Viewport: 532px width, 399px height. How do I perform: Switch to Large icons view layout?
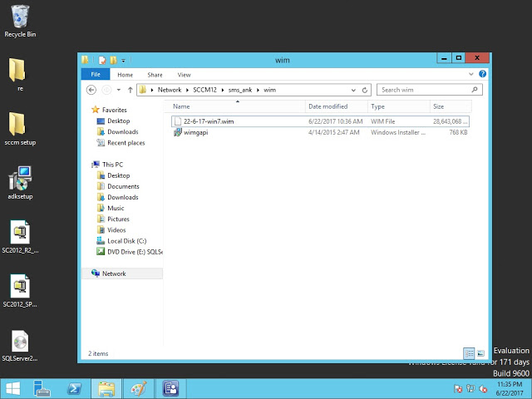pyautogui.click(x=479, y=353)
